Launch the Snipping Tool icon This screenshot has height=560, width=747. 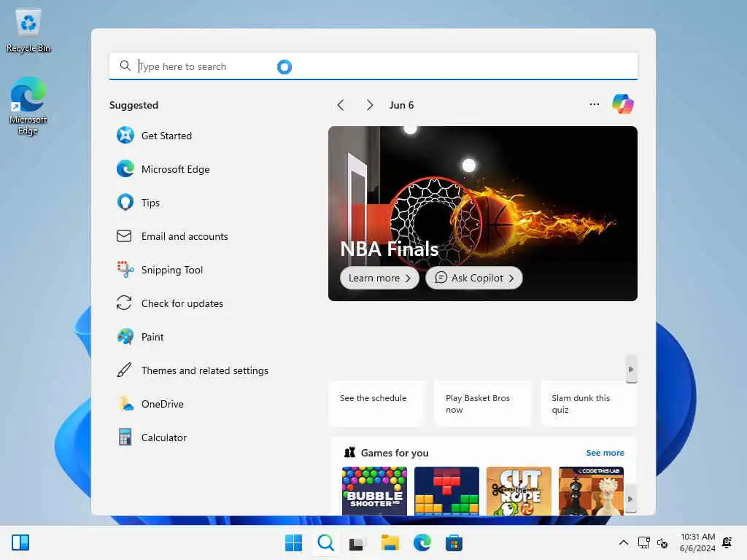pyautogui.click(x=125, y=270)
